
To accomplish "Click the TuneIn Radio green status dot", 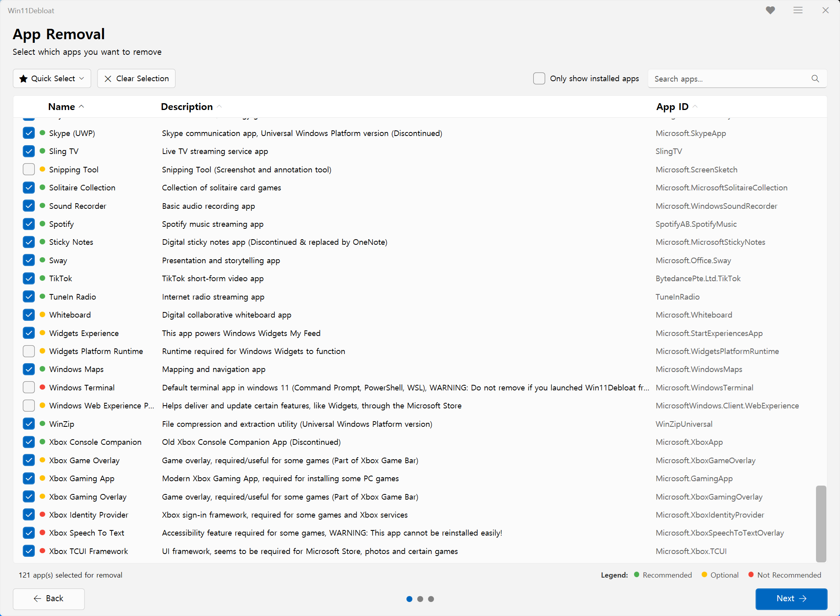I will (x=42, y=296).
